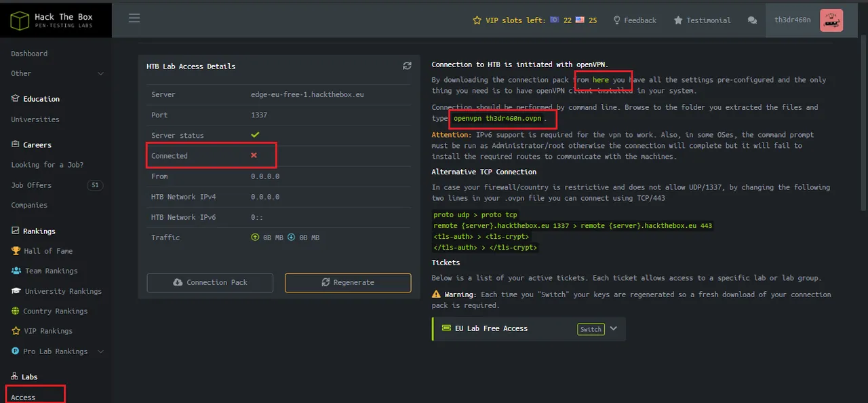Open the Access page under Labs
The height and width of the screenshot is (403, 868).
23,398
